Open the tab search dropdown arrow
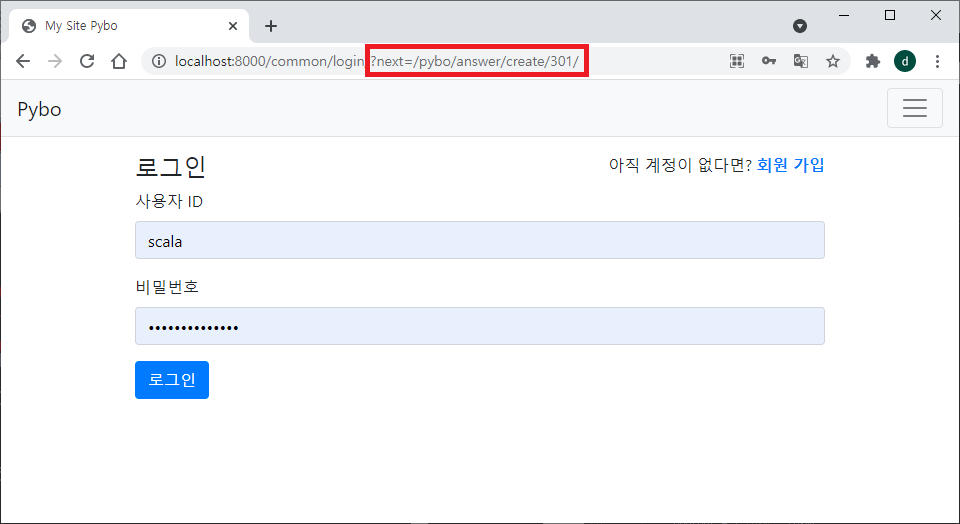 800,26
